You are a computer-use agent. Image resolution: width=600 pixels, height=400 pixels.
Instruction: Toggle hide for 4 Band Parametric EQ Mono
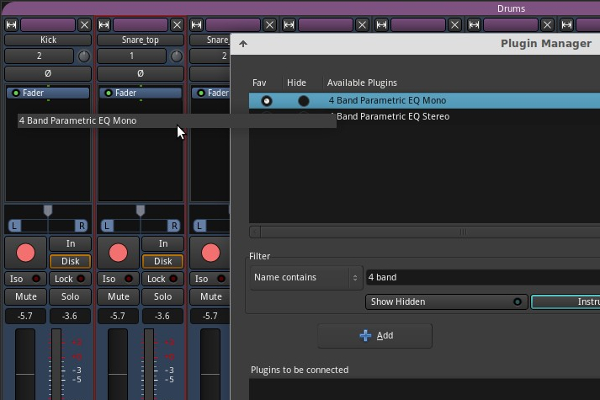(x=303, y=101)
